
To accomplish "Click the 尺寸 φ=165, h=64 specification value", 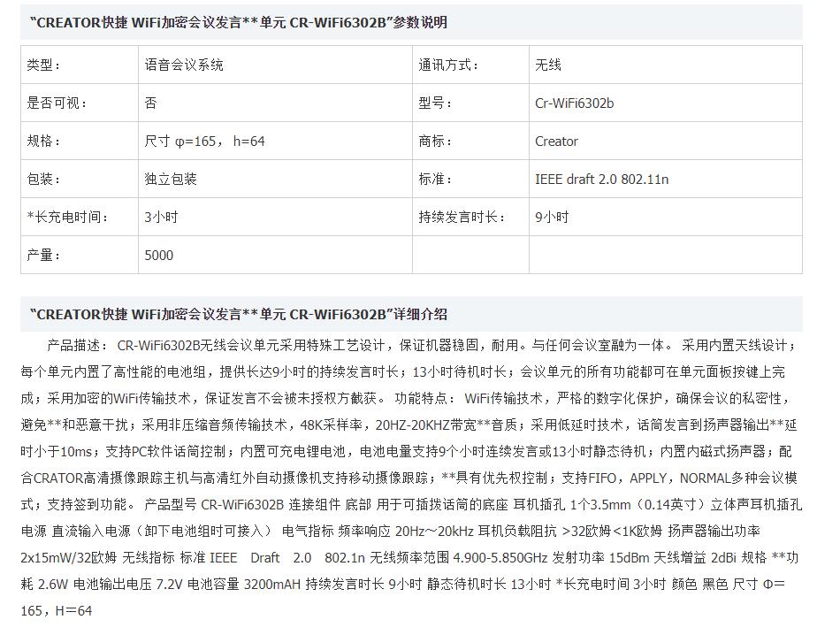I will 205,142.
